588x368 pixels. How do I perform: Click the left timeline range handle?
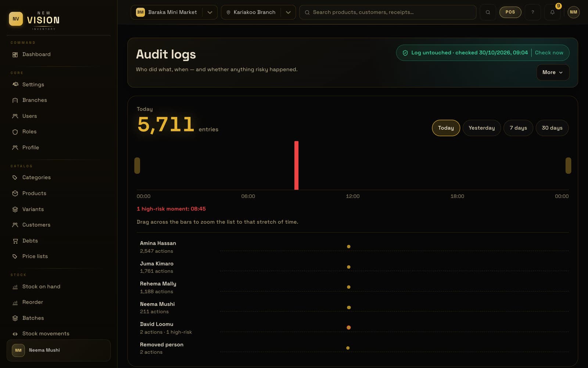coord(137,166)
